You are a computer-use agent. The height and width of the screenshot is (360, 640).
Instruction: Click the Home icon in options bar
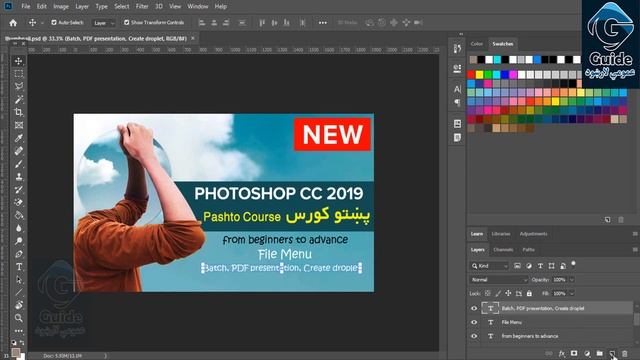click(x=13, y=23)
